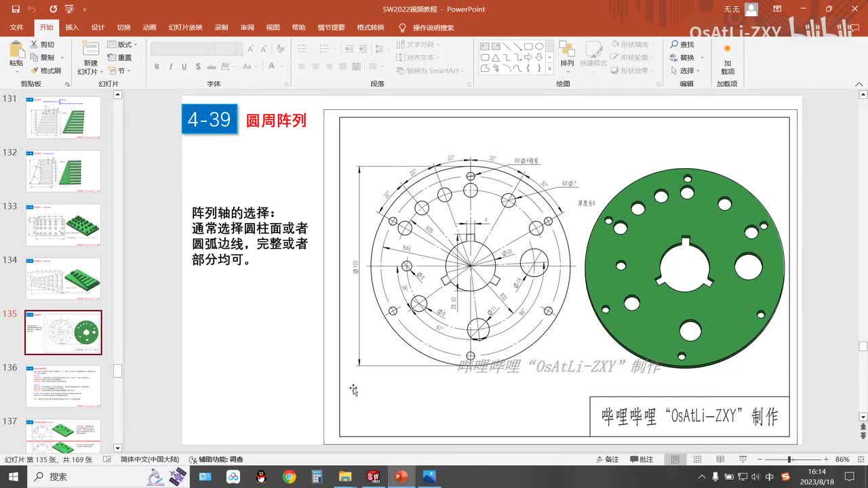Open the Animations 动画 tab

coord(149,28)
